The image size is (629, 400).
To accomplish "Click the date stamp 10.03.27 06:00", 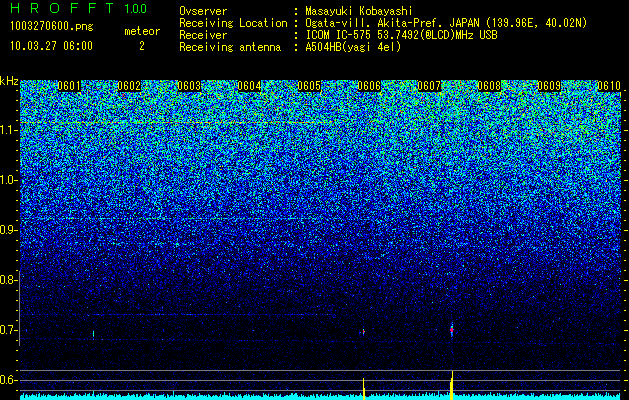I will [x=51, y=46].
